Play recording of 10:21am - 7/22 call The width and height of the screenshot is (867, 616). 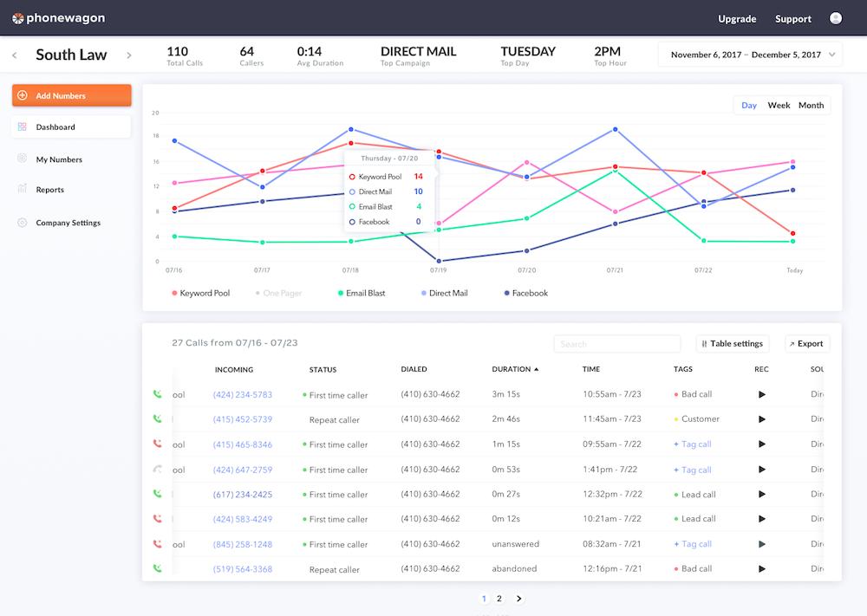click(x=762, y=519)
